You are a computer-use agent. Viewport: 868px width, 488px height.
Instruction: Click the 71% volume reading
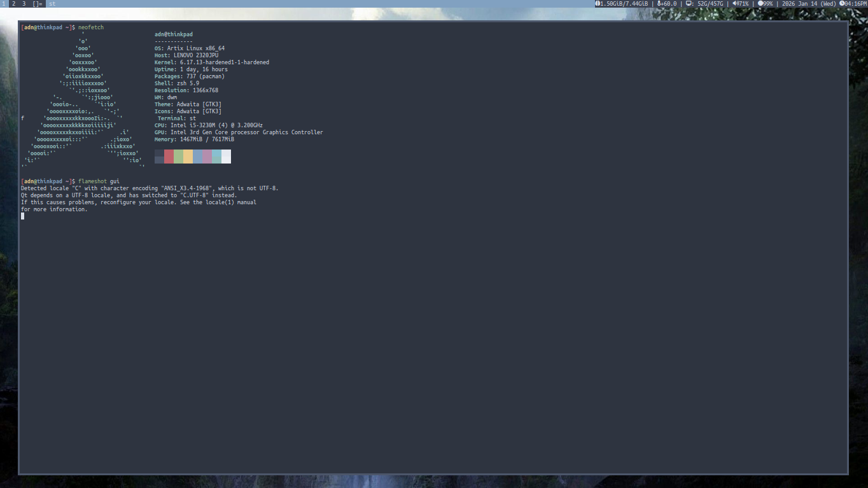tap(743, 4)
